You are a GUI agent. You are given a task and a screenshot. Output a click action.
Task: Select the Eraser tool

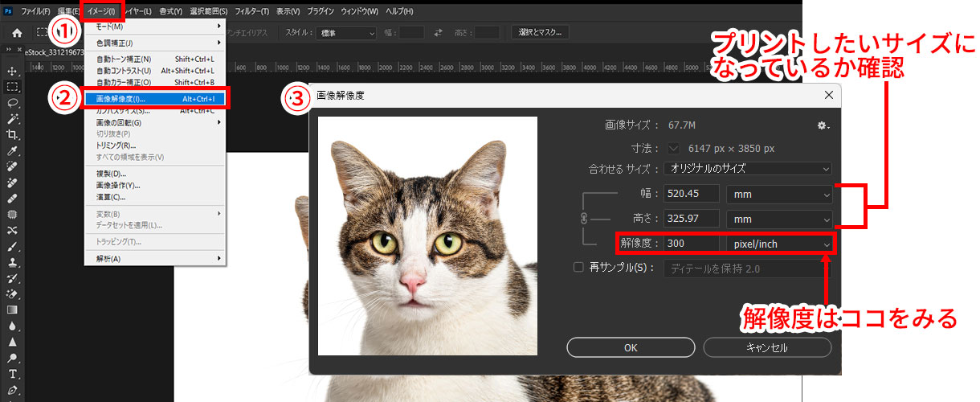13,293
